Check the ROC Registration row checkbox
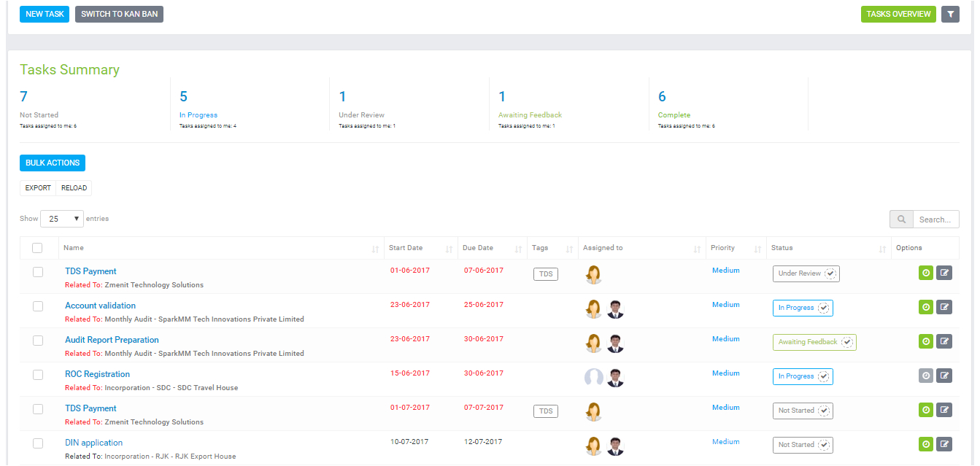Screen dimensions: 980x466 coord(38,375)
